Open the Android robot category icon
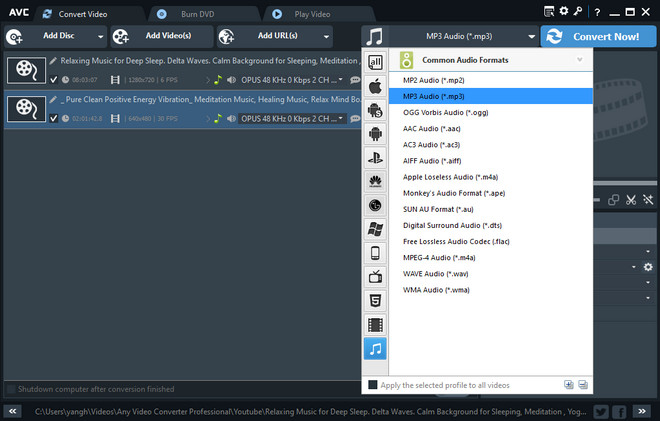The image size is (660, 421). pyautogui.click(x=375, y=134)
